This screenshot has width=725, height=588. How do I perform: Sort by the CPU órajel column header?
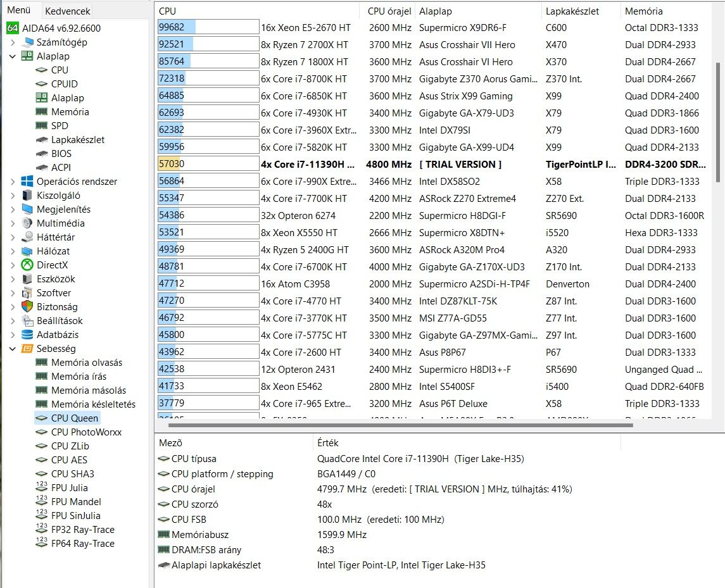click(387, 11)
